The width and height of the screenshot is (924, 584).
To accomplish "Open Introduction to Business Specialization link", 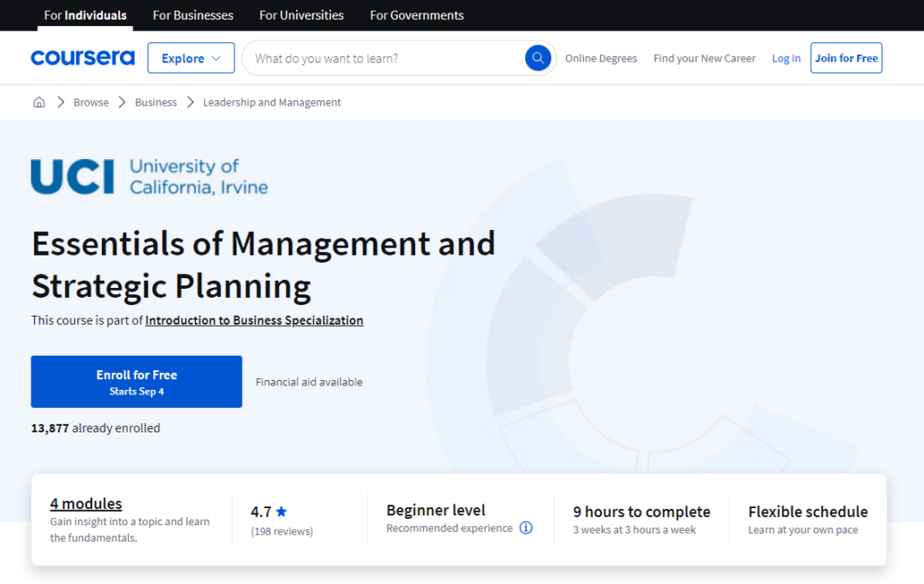I will pos(254,320).
